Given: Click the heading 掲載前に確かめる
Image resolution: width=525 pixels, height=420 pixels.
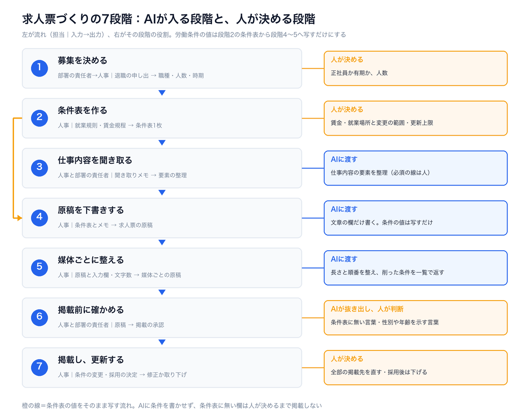Looking at the screenshot, I should click(x=91, y=310).
